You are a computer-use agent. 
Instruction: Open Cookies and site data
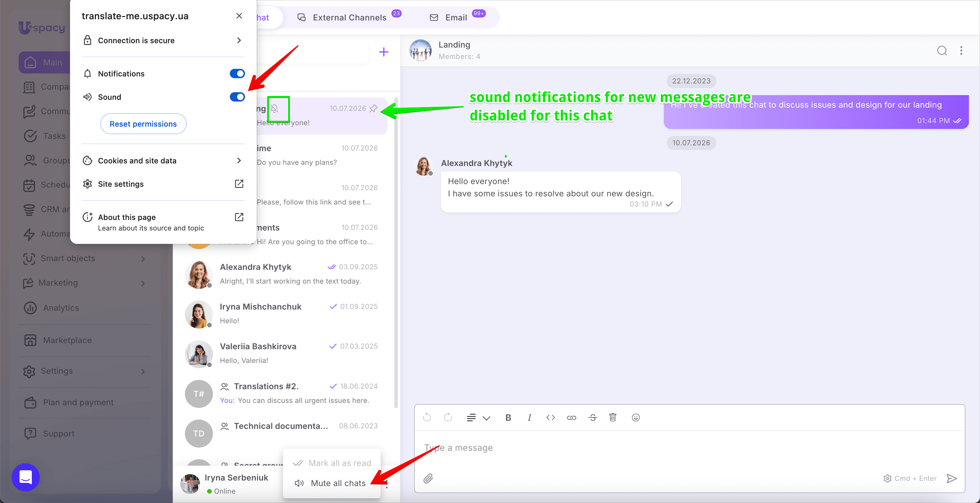tap(163, 160)
